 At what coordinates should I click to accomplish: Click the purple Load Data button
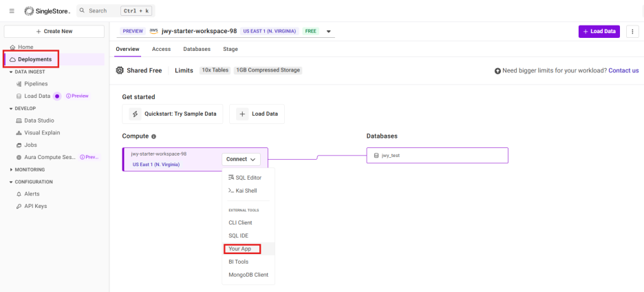click(x=599, y=31)
